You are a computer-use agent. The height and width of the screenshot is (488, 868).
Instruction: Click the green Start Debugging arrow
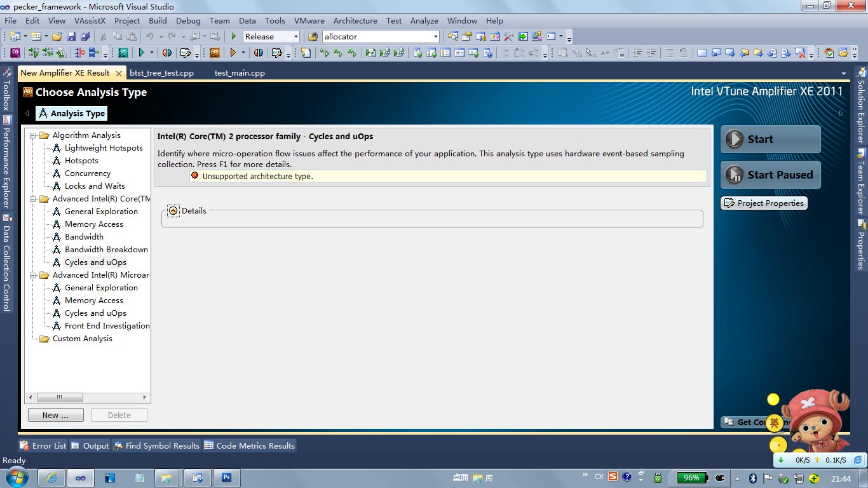point(234,36)
